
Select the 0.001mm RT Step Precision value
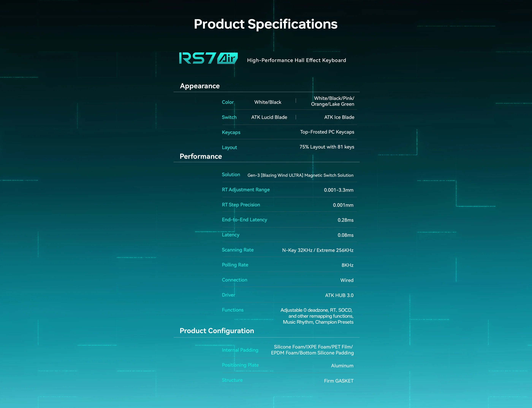coord(343,205)
